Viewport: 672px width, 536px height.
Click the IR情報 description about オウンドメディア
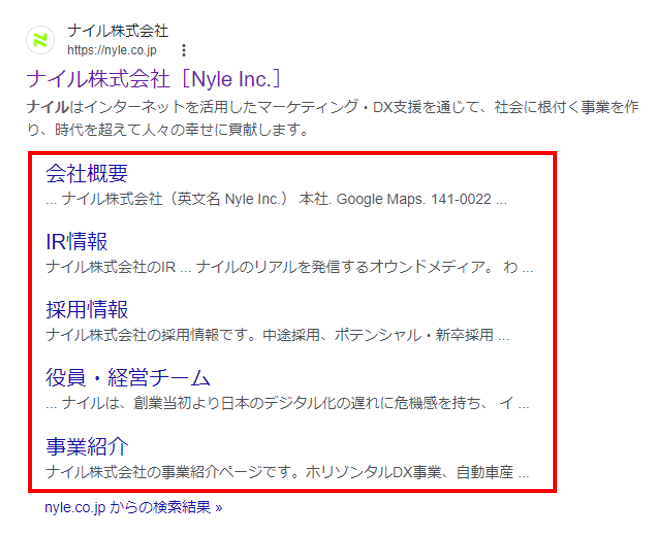coord(289,267)
